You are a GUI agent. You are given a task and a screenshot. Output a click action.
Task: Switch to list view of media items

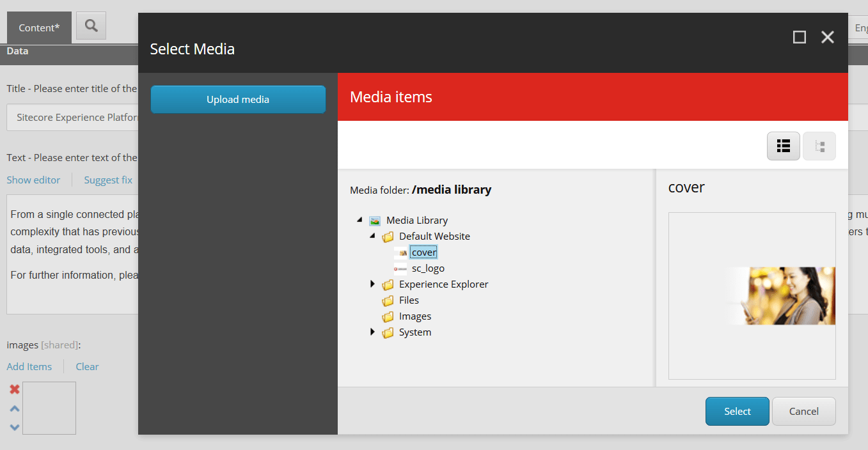pyautogui.click(x=783, y=146)
